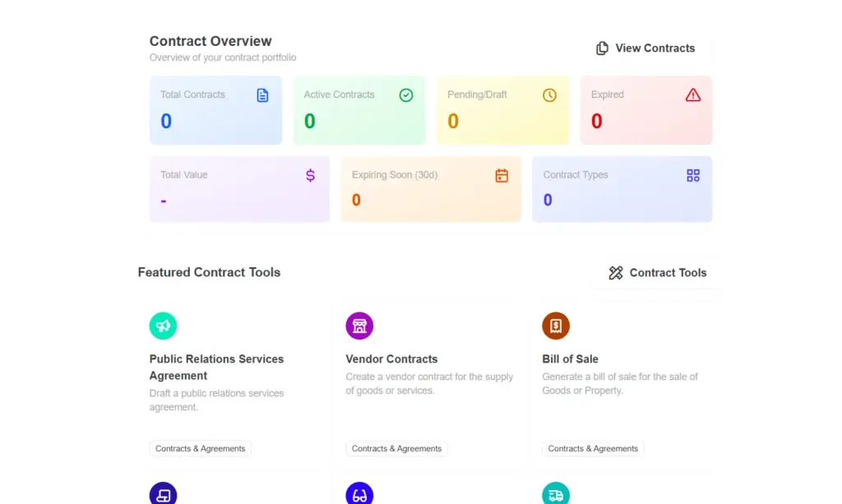Click the storefront icon on Vendor Contracts

coord(359,326)
